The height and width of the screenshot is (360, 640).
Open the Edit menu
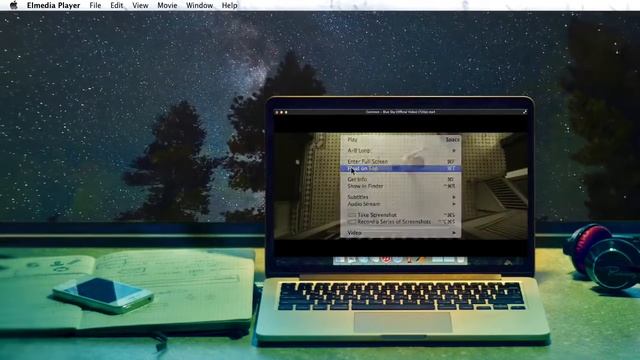117,5
